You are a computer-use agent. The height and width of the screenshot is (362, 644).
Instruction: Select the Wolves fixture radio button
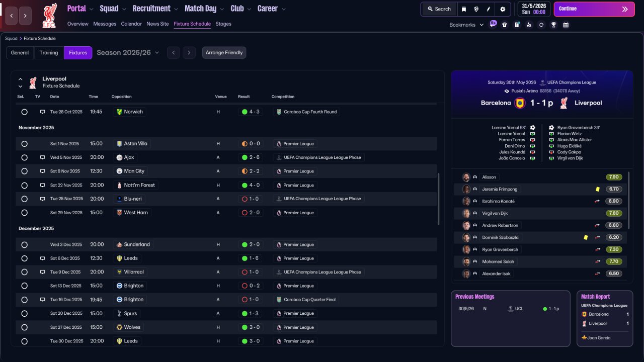click(x=24, y=327)
